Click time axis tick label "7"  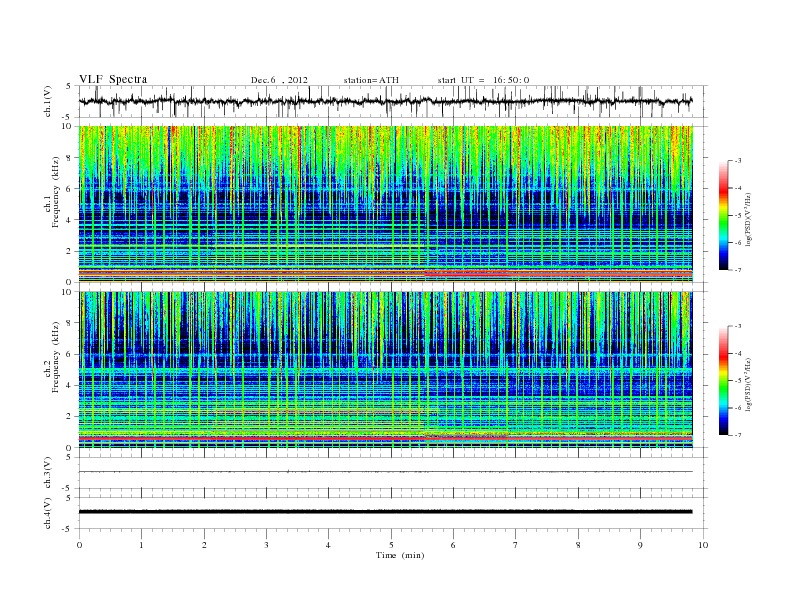[x=516, y=545]
